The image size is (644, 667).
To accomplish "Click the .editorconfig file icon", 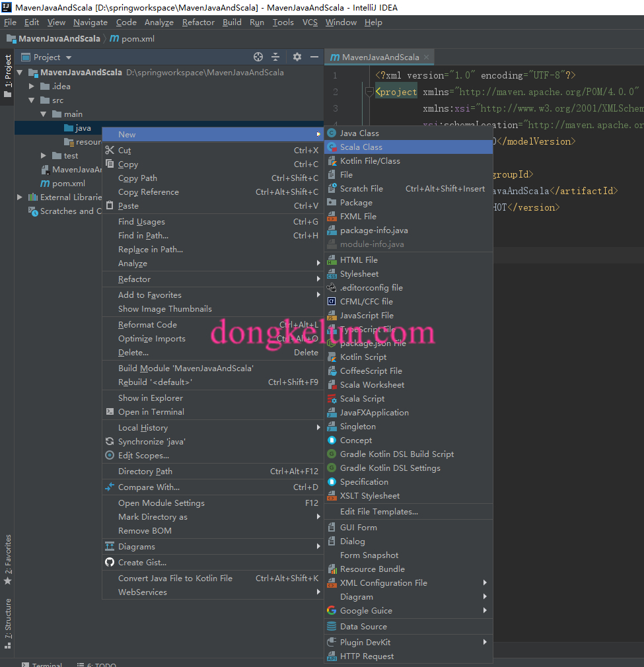I will [x=332, y=287].
